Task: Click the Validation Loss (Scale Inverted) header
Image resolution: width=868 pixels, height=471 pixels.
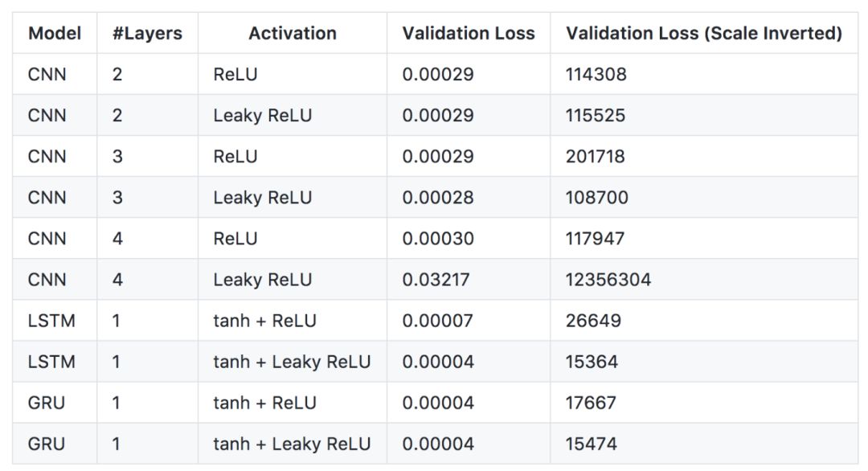Action: (703, 33)
